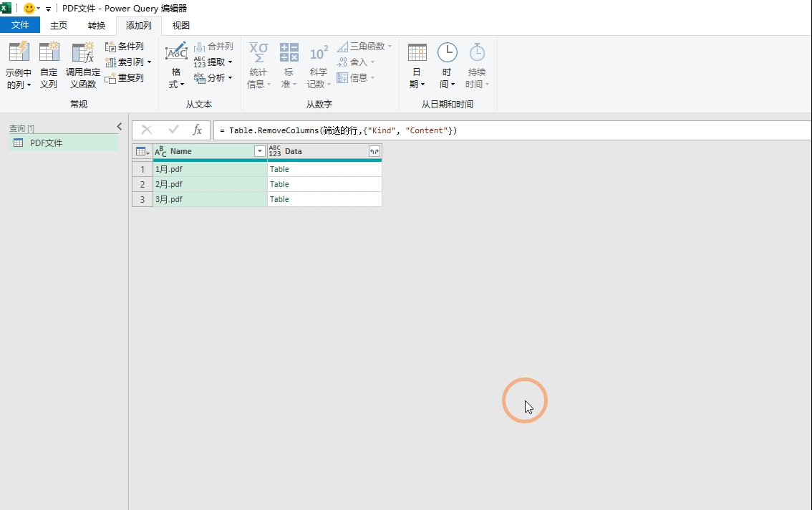Expand the Data column tables
The height and width of the screenshot is (510, 812).
pyautogui.click(x=374, y=151)
